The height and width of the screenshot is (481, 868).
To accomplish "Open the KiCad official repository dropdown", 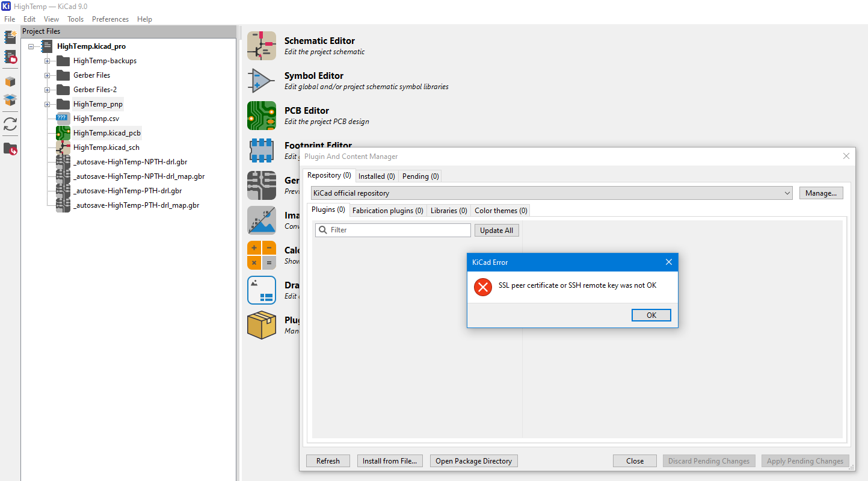I will click(552, 193).
